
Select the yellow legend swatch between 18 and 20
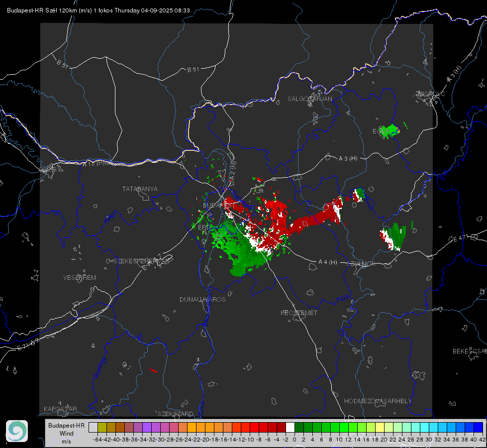tap(380, 427)
